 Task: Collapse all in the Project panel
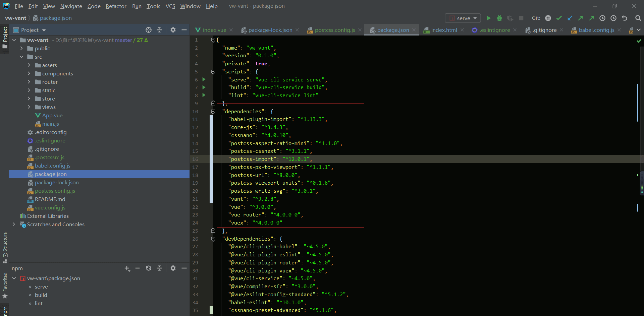pyautogui.click(x=159, y=30)
